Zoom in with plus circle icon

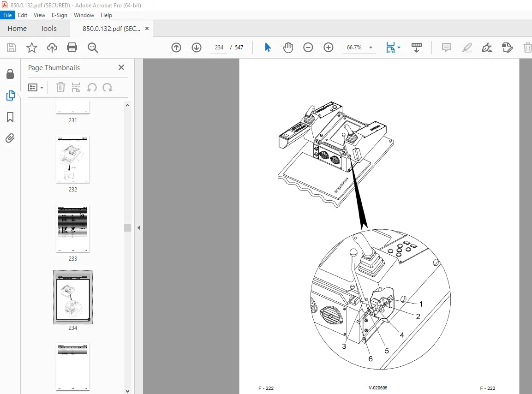pyautogui.click(x=329, y=48)
